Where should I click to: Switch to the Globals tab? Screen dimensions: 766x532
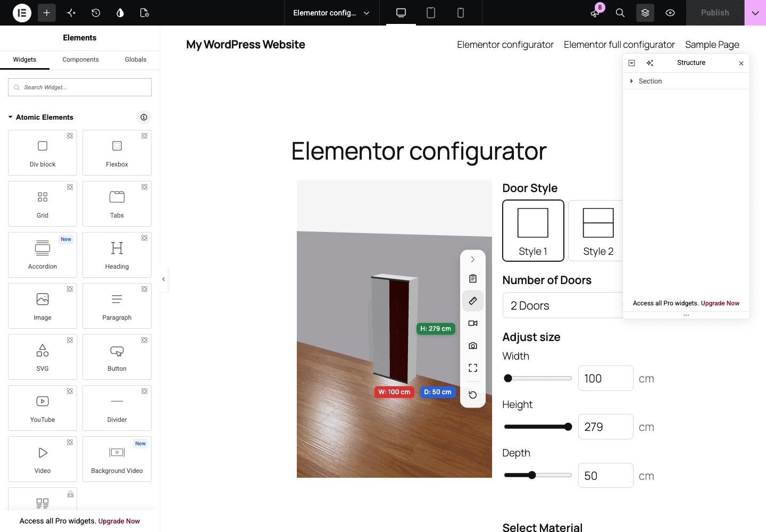tap(136, 60)
